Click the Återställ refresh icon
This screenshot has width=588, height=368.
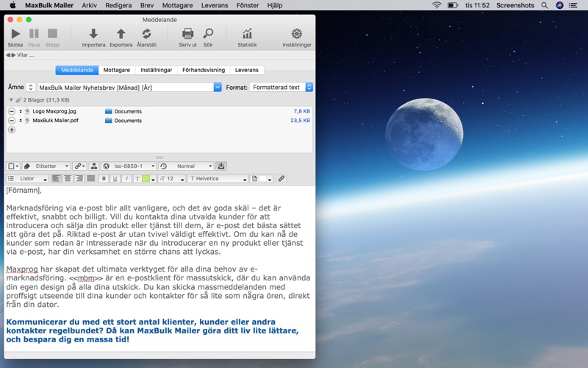pos(146,34)
